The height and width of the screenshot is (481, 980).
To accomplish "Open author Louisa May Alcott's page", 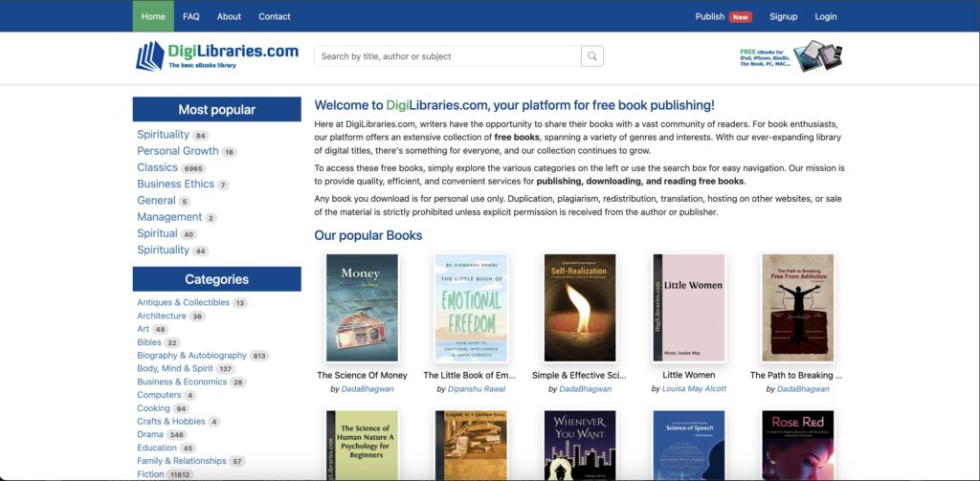I will (695, 389).
